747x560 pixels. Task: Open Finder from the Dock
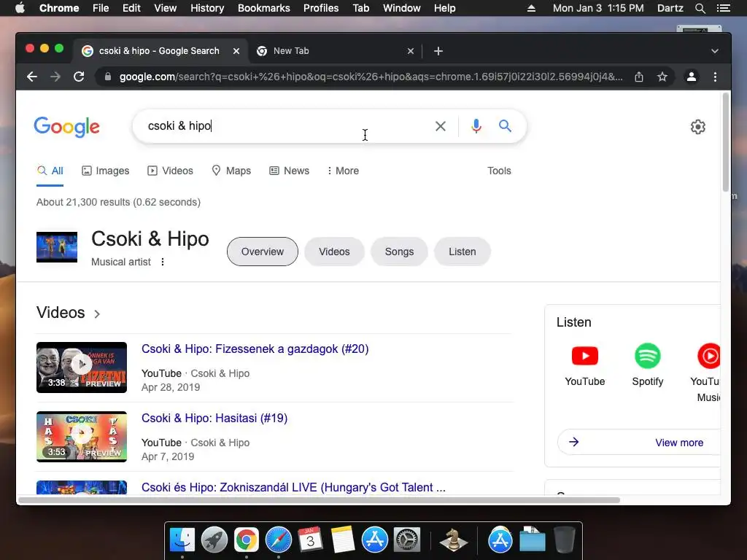pyautogui.click(x=182, y=540)
